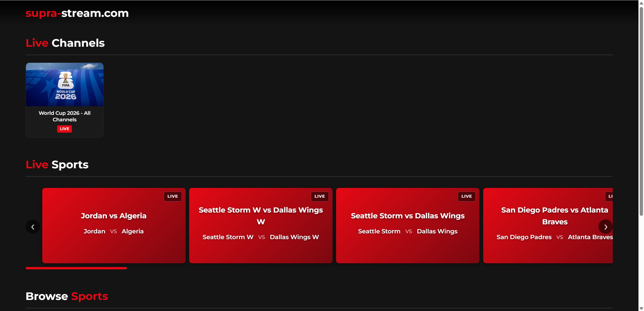Go to next live sports slide arrow

pos(606,227)
